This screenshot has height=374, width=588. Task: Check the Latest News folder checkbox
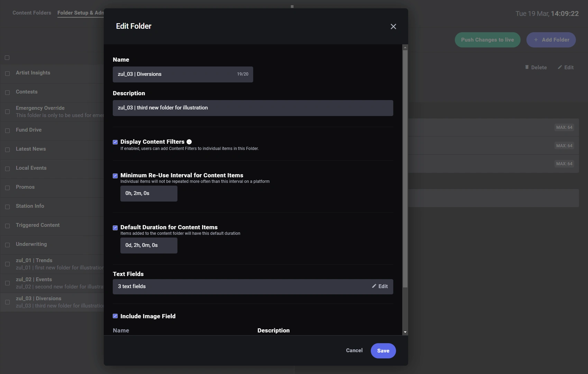7,150
